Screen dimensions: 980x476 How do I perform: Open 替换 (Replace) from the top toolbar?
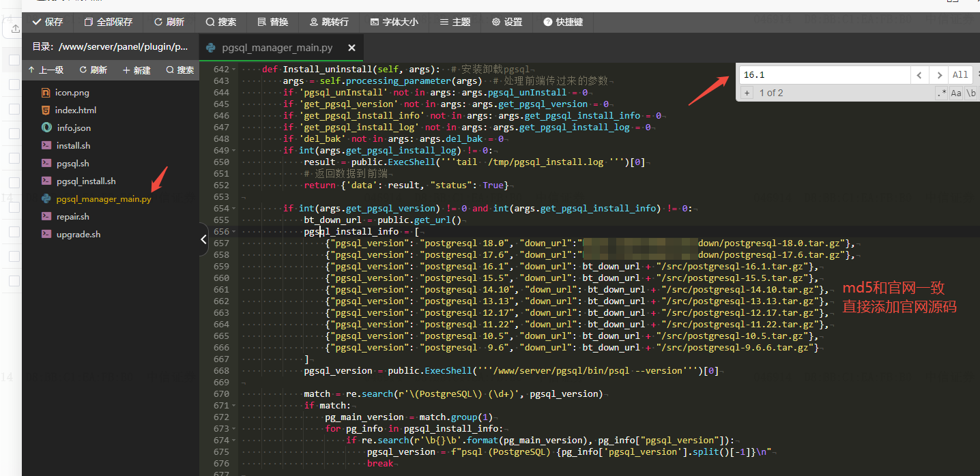point(272,22)
